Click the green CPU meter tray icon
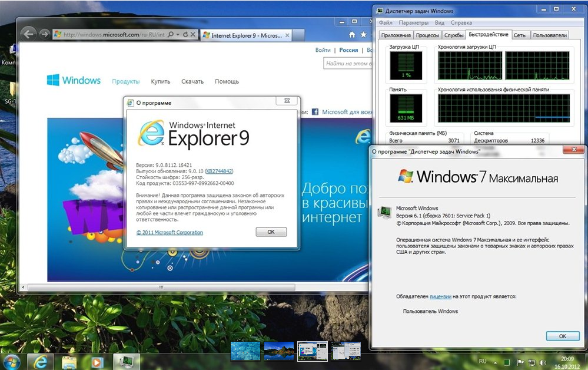This screenshot has height=370, width=588. (507, 362)
